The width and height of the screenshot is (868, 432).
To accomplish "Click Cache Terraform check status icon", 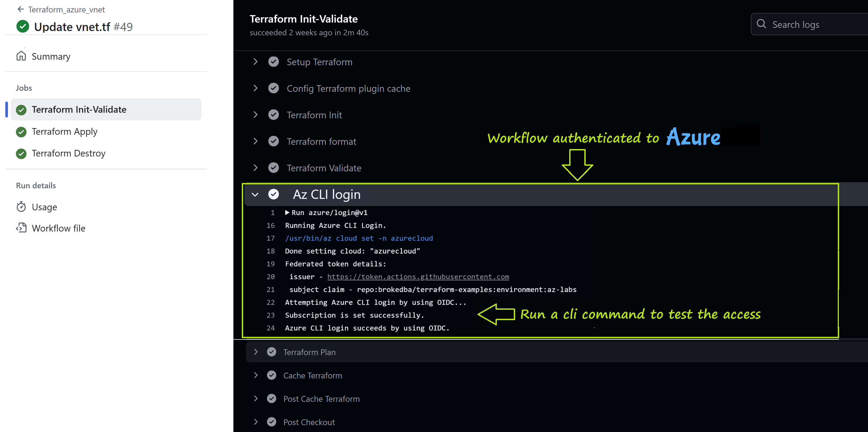I will point(271,375).
